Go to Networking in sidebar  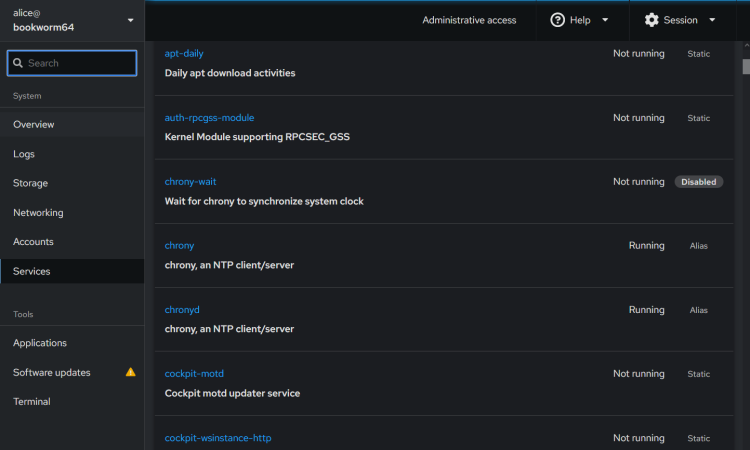(72, 212)
